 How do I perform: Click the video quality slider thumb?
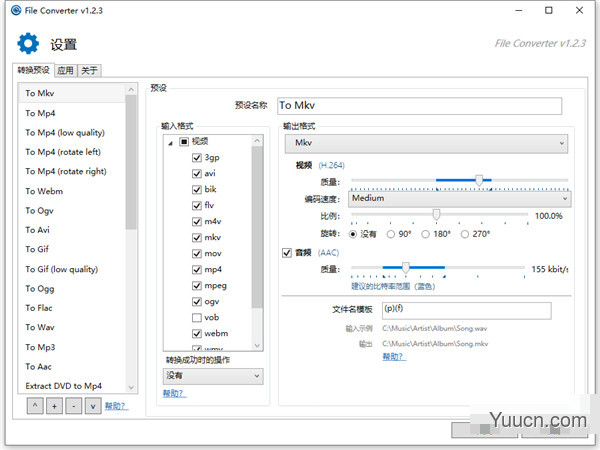pos(479,180)
